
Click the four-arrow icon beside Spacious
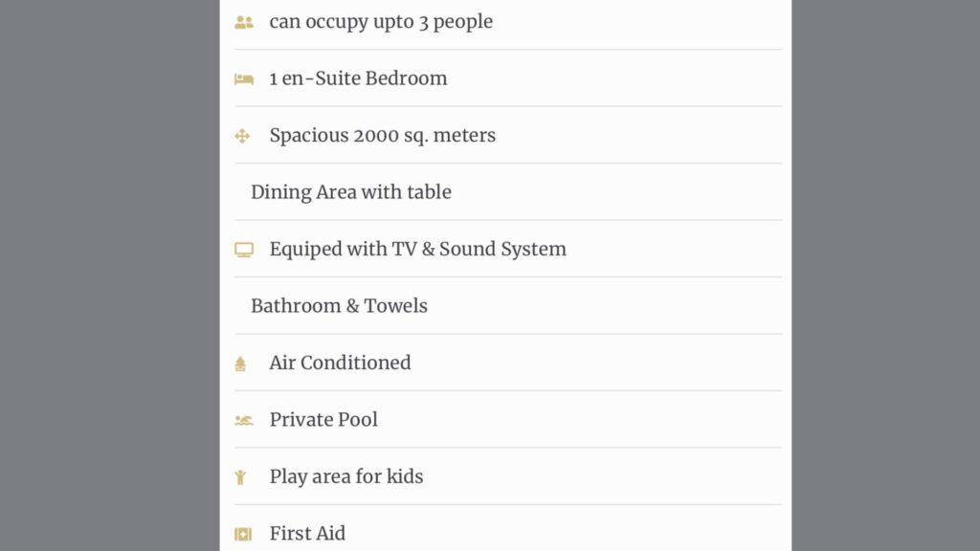[x=242, y=136]
